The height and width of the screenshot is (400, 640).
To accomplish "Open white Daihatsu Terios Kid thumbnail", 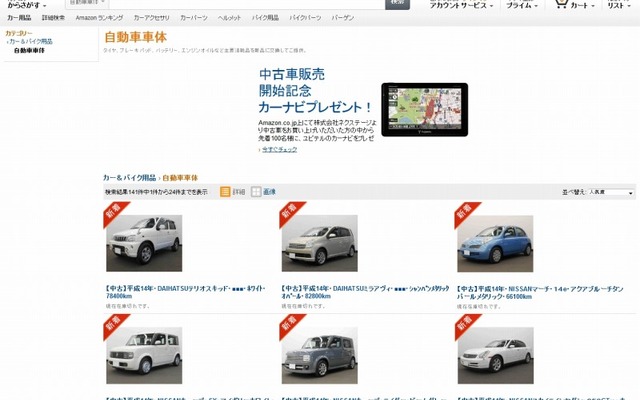I will (144, 243).
